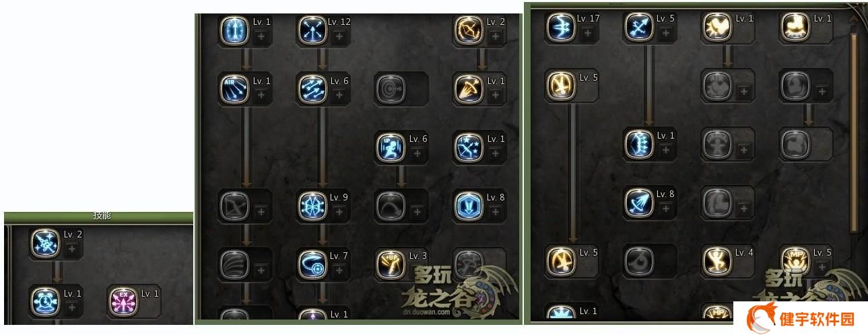Click the blue shield-arrow skill at Lv. 8

coord(468,205)
